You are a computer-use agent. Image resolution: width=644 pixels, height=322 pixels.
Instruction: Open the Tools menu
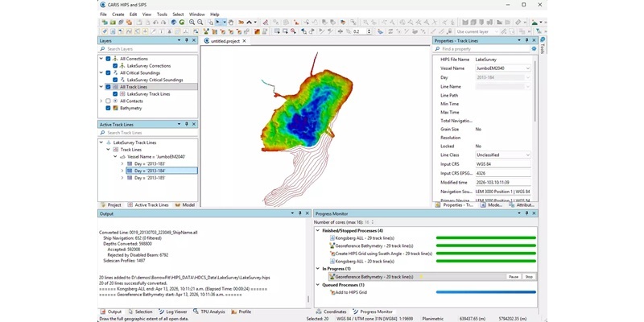pyautogui.click(x=162, y=14)
